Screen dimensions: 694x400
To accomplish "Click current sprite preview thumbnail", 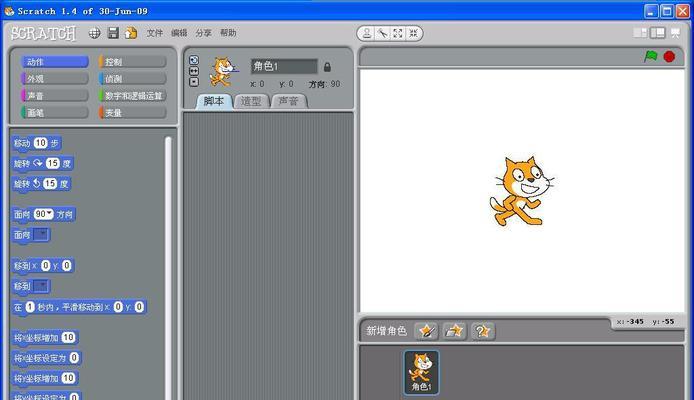I will pyautogui.click(x=224, y=72).
